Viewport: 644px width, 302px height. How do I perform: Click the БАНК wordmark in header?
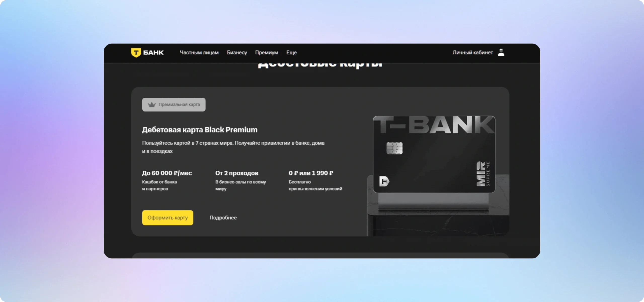153,53
